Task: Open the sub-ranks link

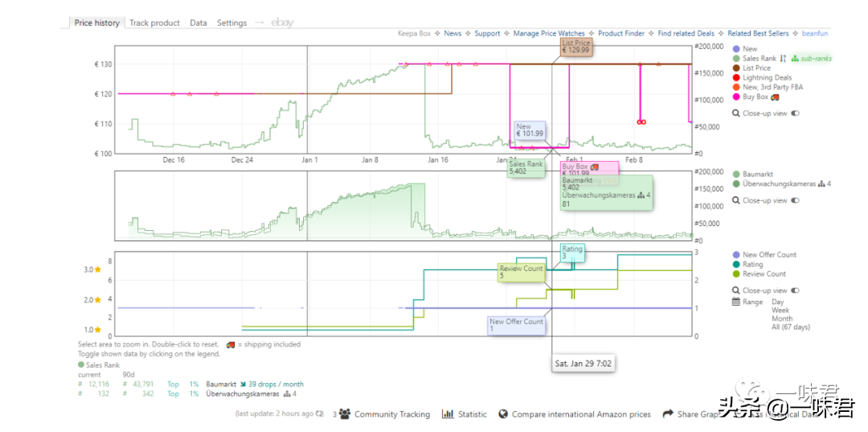Action: (816, 58)
